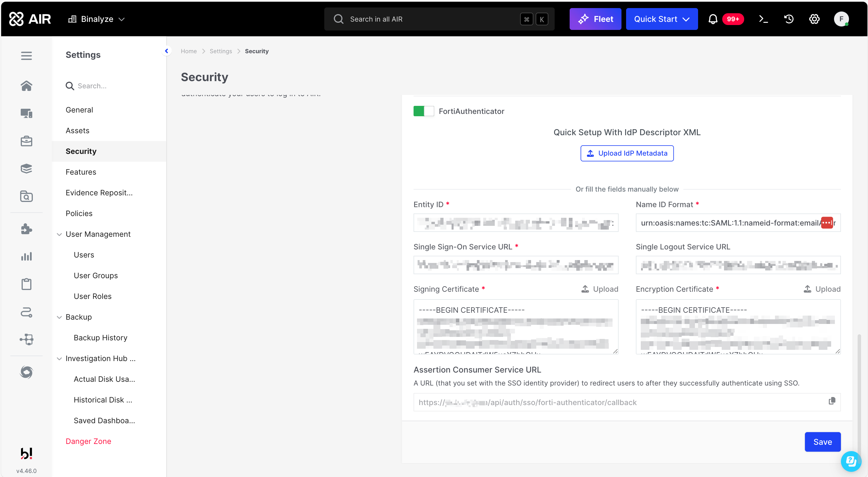Collapse the Backup section
The height and width of the screenshot is (477, 868).
click(x=60, y=317)
